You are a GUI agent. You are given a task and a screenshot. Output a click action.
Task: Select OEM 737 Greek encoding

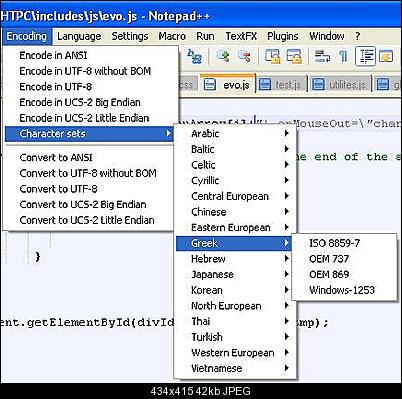coord(344,259)
